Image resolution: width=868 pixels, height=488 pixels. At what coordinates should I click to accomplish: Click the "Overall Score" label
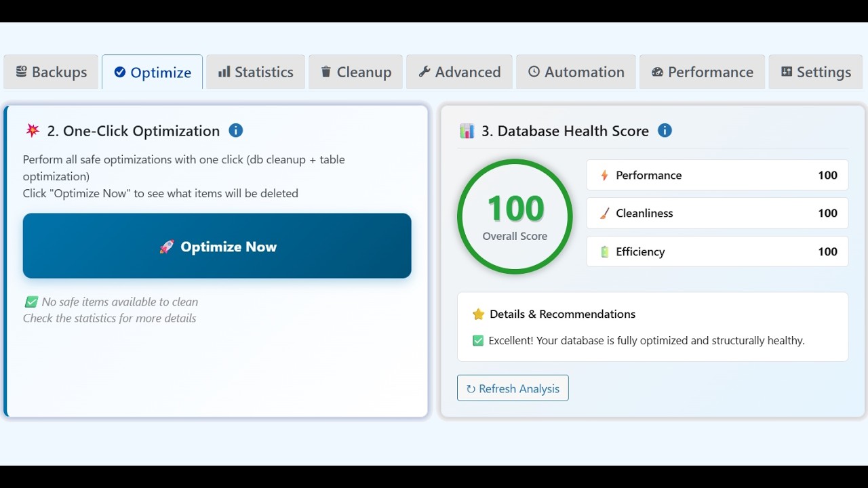[x=515, y=236]
